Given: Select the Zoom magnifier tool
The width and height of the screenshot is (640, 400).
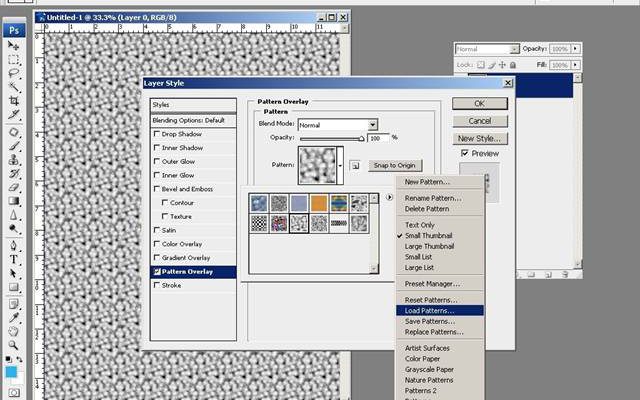Looking at the screenshot, I should tap(14, 345).
